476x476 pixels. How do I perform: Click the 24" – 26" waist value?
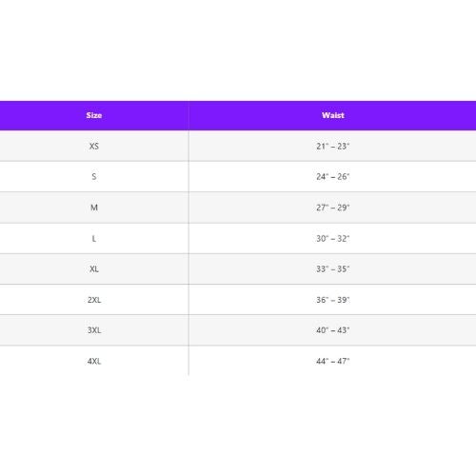(x=333, y=177)
